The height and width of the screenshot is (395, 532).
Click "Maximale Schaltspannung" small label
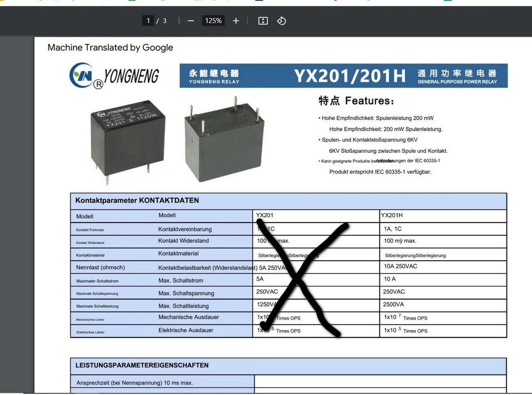(97, 294)
